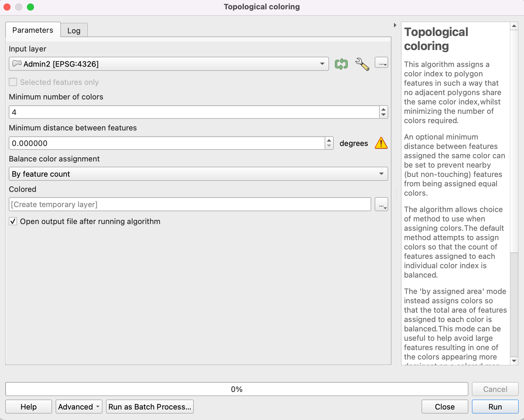Collapse help panel with arrow icon

click(395, 25)
